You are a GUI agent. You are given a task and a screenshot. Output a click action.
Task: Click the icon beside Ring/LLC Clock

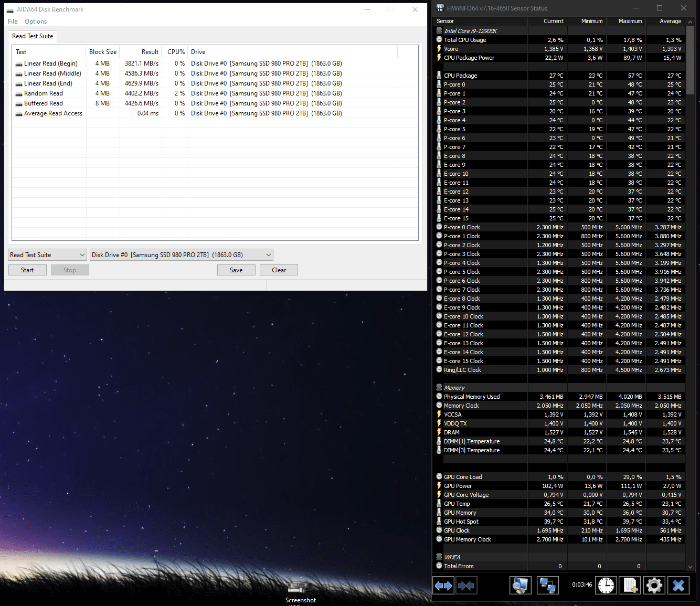(x=439, y=370)
